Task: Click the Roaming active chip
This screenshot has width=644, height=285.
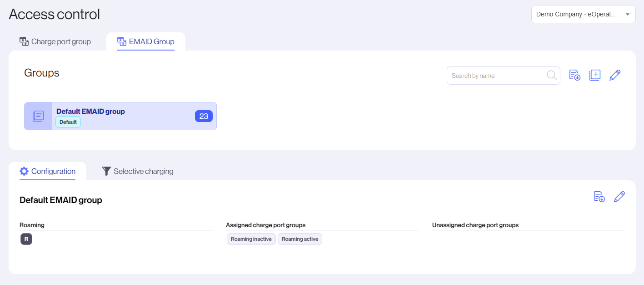Action: pos(300,239)
